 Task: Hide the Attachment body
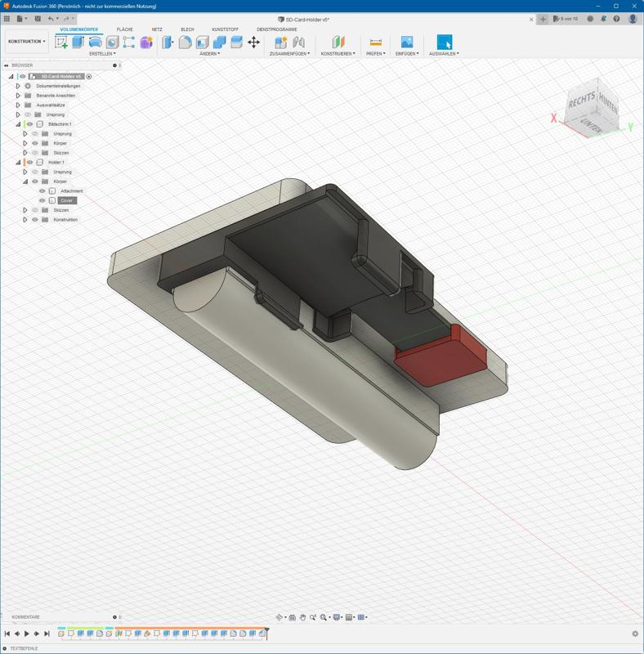point(42,191)
